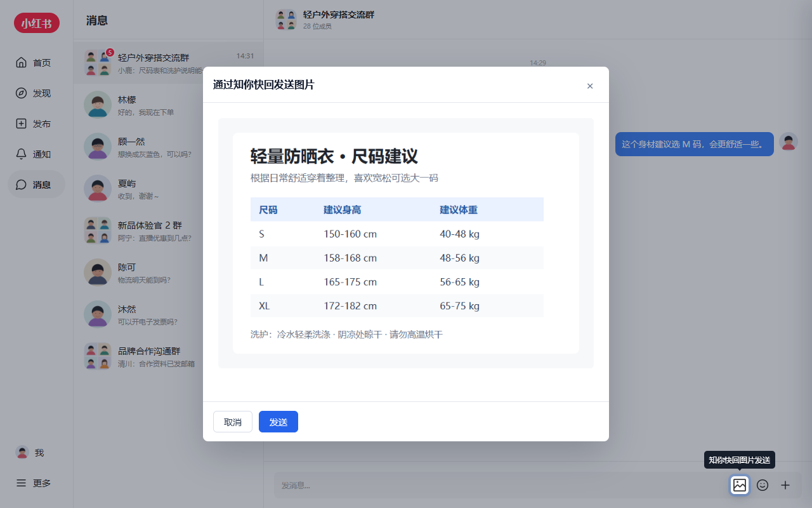Viewport: 812px width, 508px height.
Task: Click the group avatar in the chat header
Action: click(286, 20)
